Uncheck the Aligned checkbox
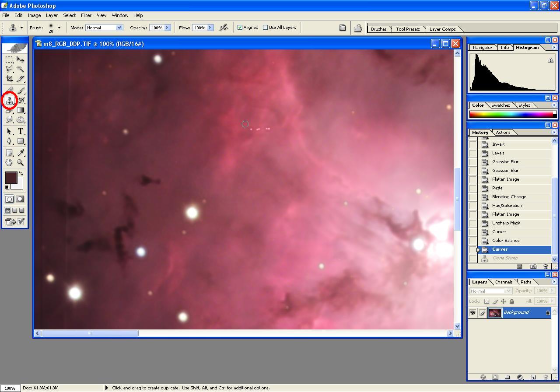 240,28
